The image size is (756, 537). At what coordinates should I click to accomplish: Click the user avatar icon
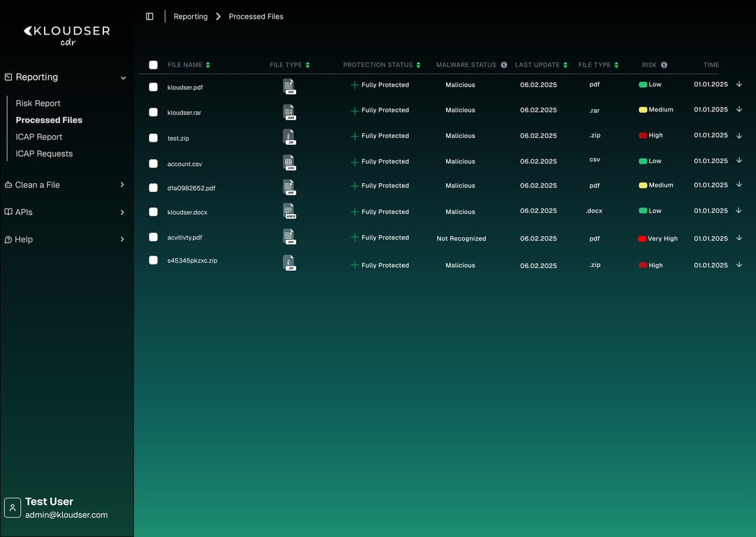click(13, 507)
